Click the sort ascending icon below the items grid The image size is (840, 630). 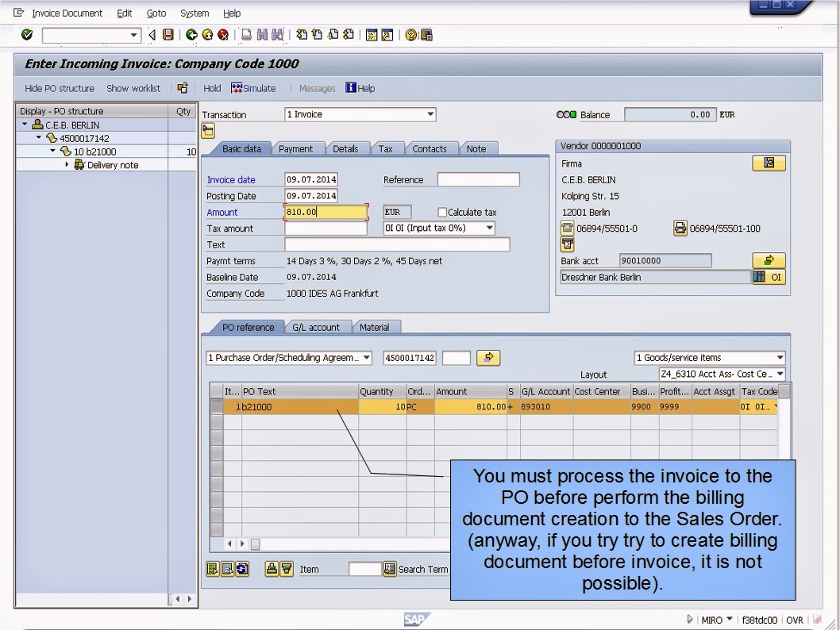point(272,569)
